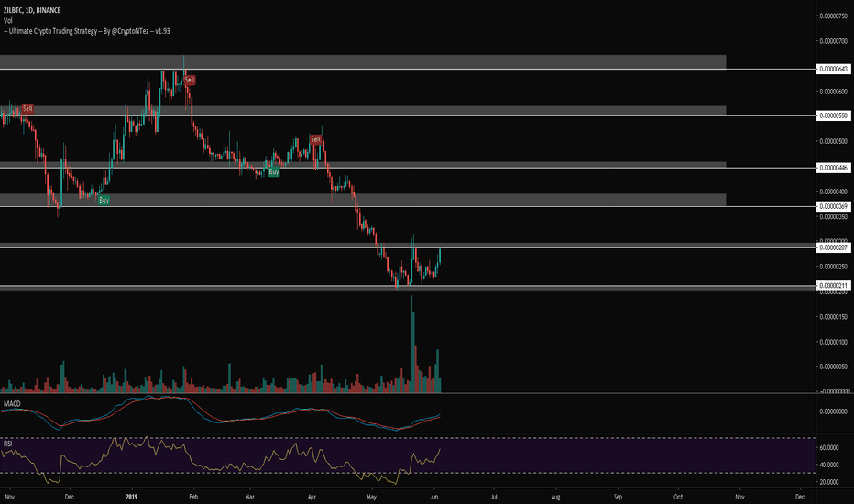Click the 0.00000700 price axis value
The image size is (854, 504).
click(x=833, y=41)
